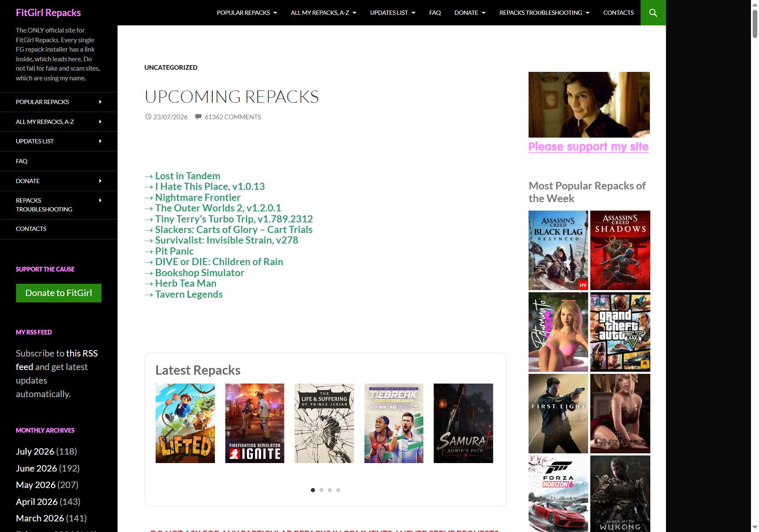The width and height of the screenshot is (759, 532).
Task: Jump to the fourth carousel dot
Action: tap(338, 490)
